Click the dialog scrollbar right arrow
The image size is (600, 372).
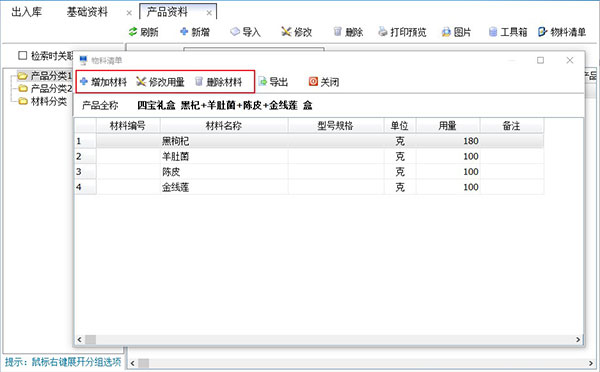578,339
